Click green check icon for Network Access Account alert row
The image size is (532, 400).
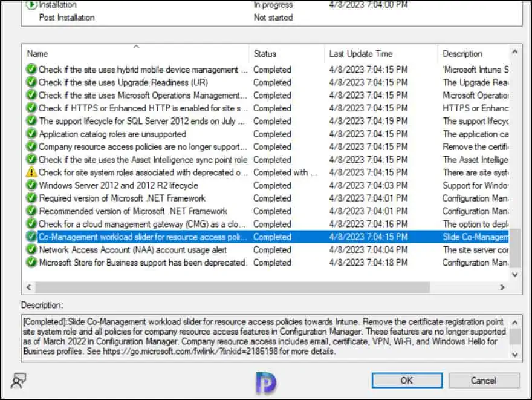[x=31, y=249]
